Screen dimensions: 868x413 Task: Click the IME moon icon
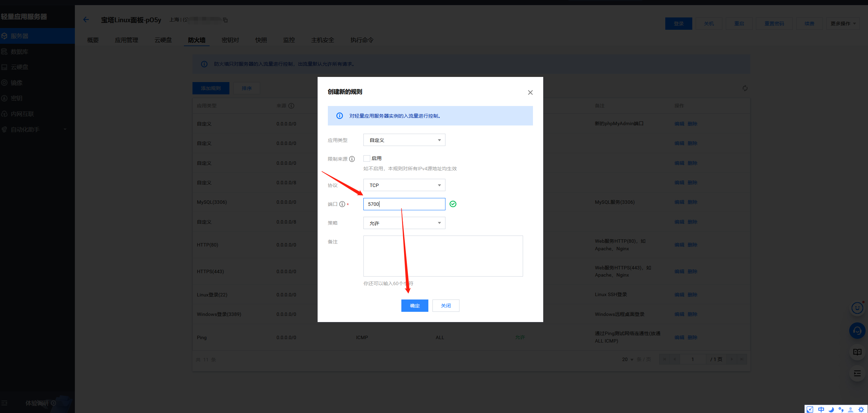tap(831, 409)
